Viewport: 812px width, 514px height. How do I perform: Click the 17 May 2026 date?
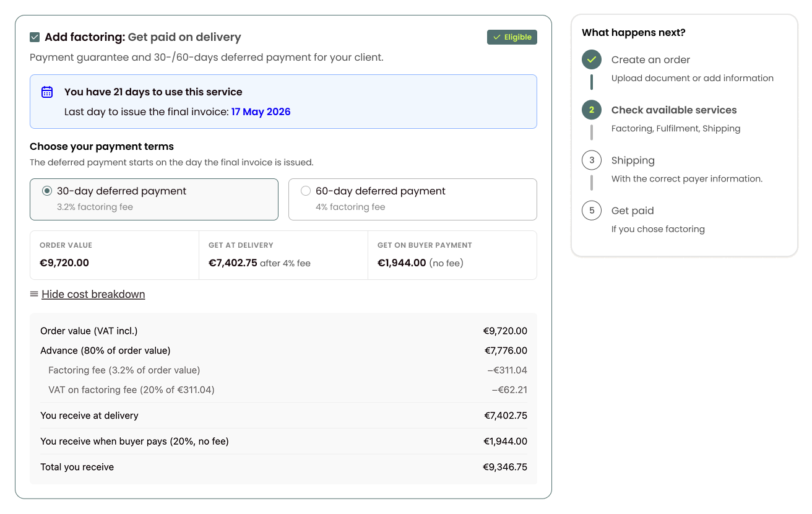pyautogui.click(x=261, y=112)
